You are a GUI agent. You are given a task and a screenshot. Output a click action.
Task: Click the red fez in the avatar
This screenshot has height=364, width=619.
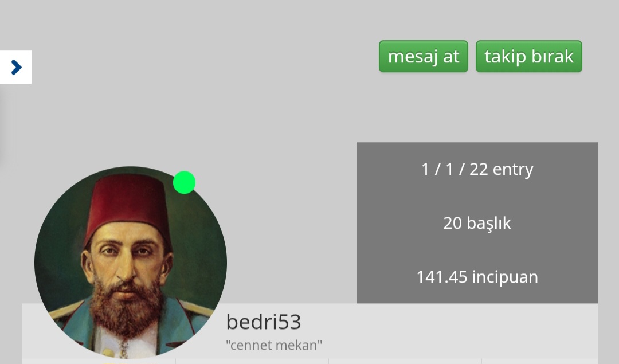tap(128, 208)
